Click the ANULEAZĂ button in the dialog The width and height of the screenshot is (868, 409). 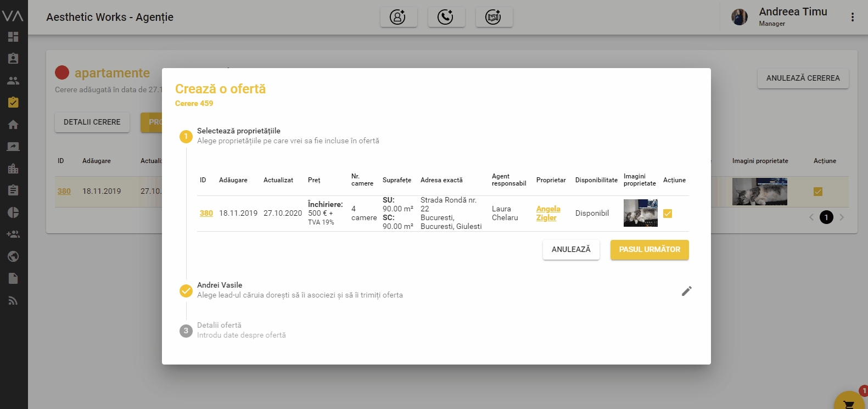(x=571, y=250)
